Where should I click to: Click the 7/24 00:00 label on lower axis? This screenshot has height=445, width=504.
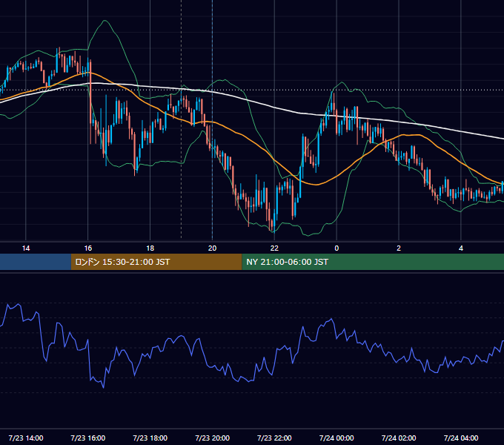click(x=336, y=438)
